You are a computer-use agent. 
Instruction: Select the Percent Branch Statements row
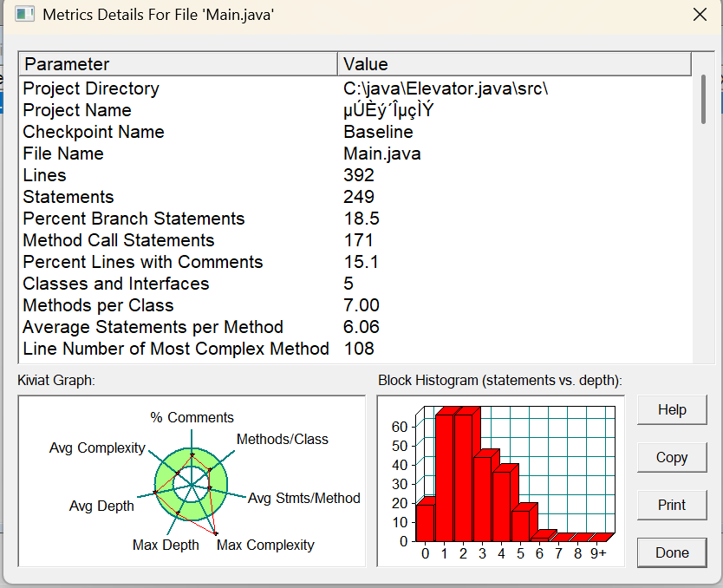point(134,219)
